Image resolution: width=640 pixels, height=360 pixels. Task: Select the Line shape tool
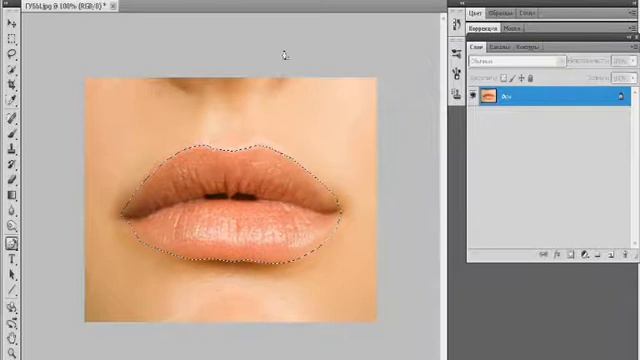point(11,290)
